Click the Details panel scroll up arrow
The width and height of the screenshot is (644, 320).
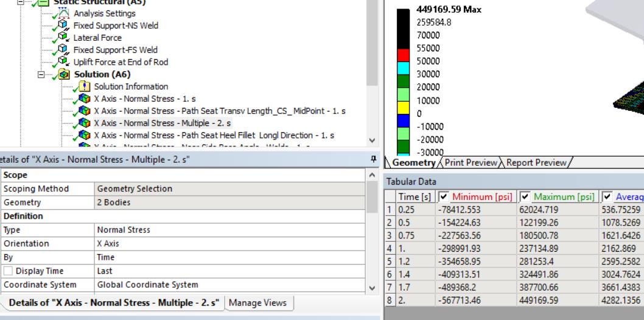(x=372, y=175)
